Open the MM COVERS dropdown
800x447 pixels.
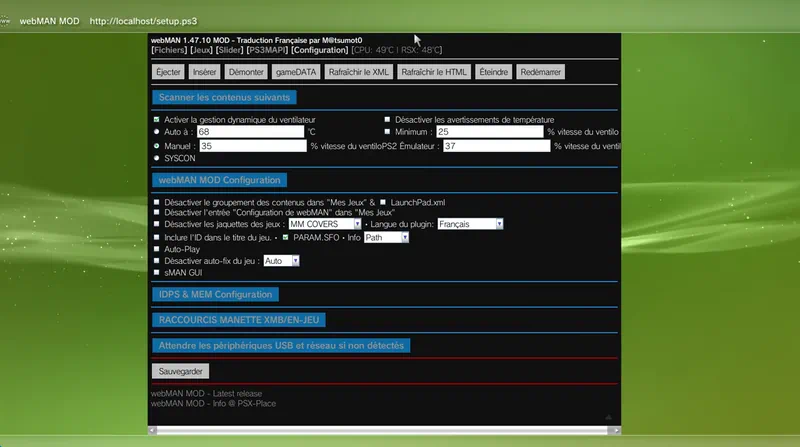pos(325,224)
